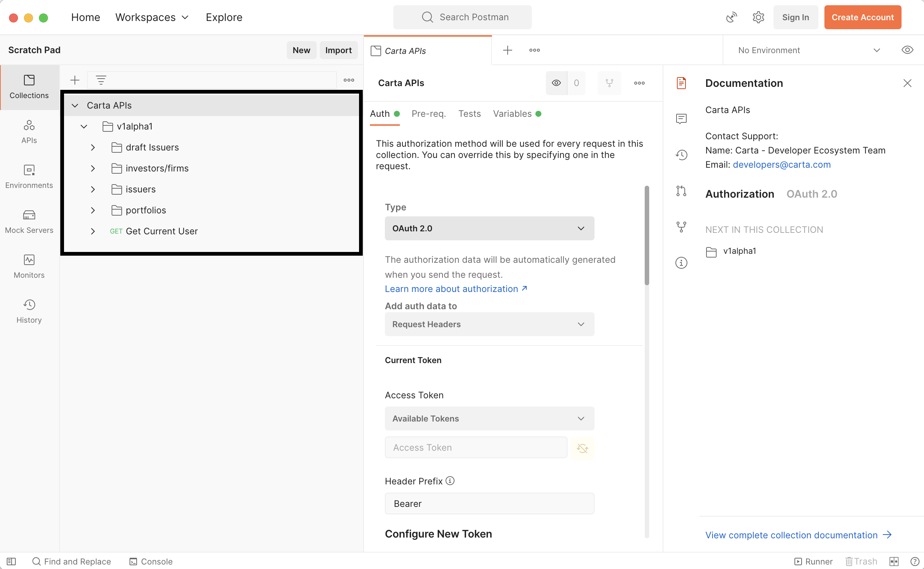Open the comments icon in the right sidebar
The height and width of the screenshot is (569, 924).
[681, 119]
